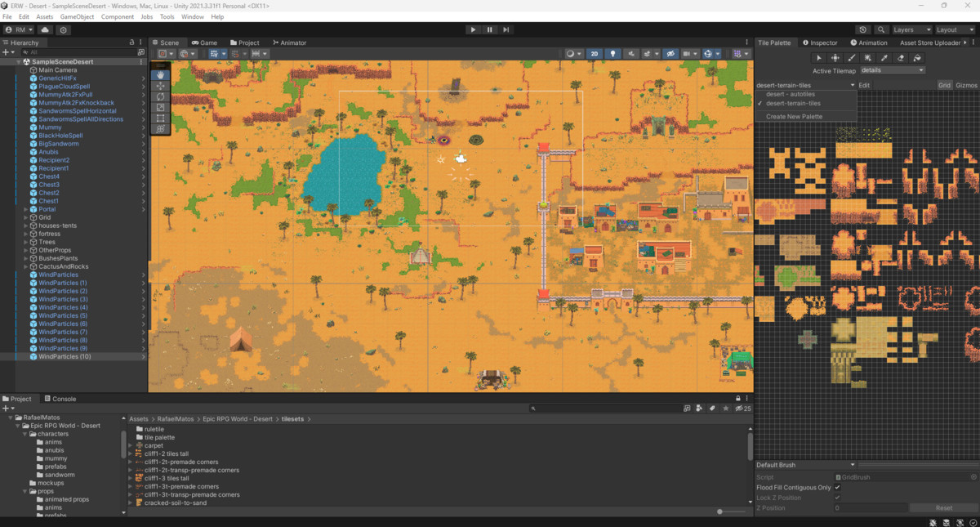Screen dimensions: 980x527
Task: Pause the game with Pause button
Action: [x=490, y=29]
